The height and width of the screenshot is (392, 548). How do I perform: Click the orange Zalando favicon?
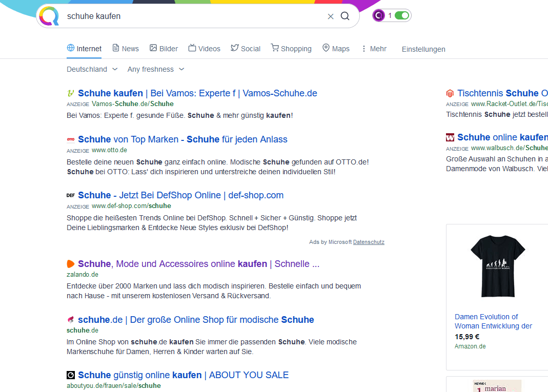[x=71, y=263]
